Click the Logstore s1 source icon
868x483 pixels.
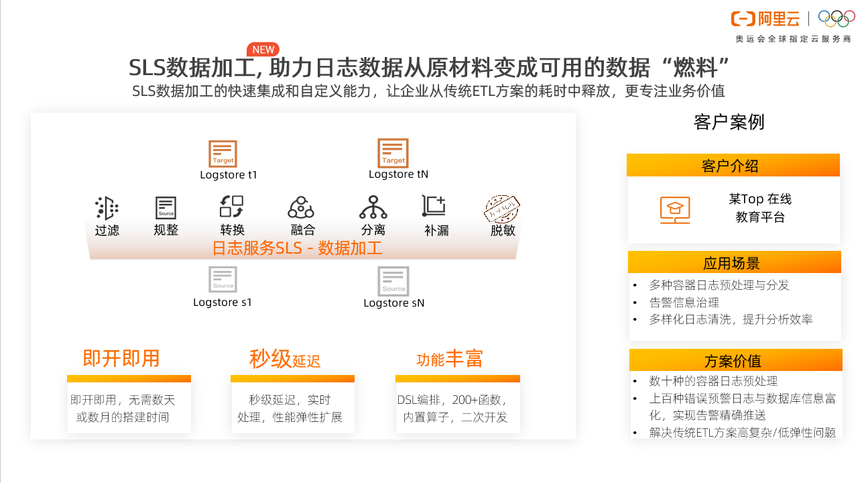click(x=223, y=280)
